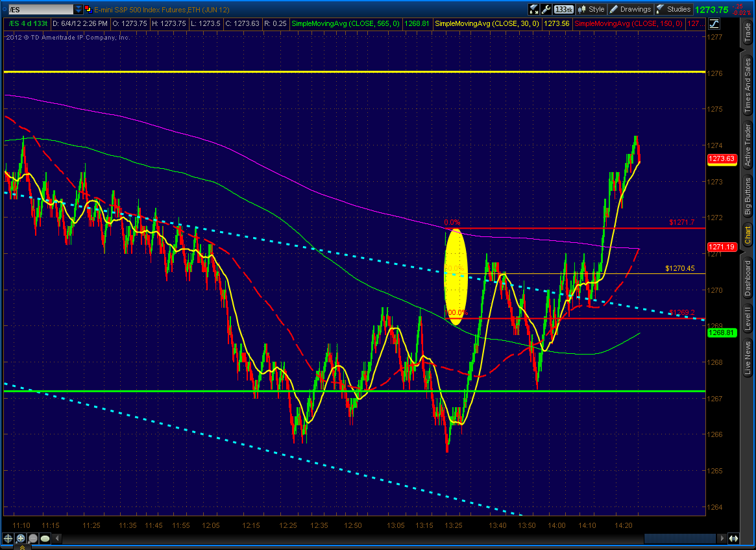Click the expand arrows icon at bottom right
Viewport: 756px width, 550px height.
click(x=733, y=538)
